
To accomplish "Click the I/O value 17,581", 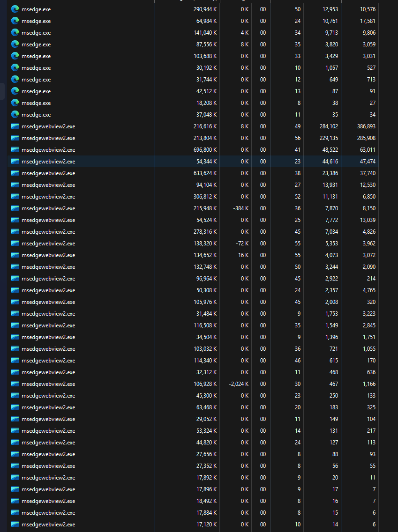I will [x=368, y=21].
